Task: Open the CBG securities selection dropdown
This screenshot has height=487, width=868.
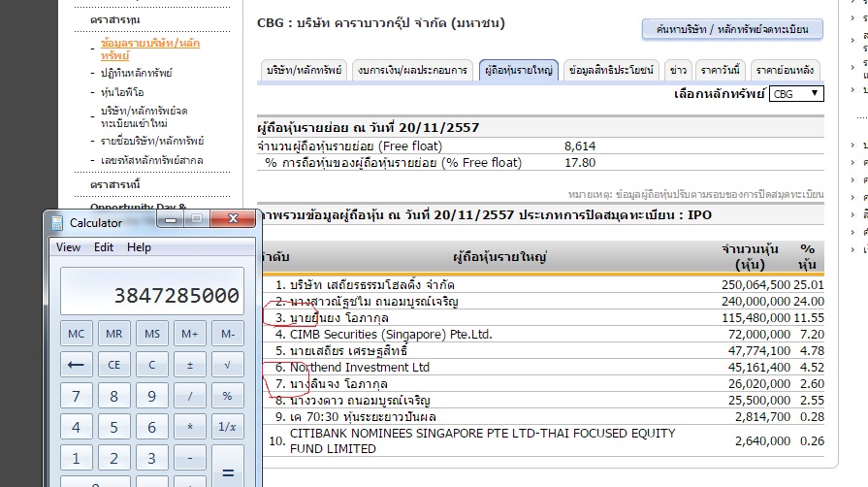Action: 796,94
